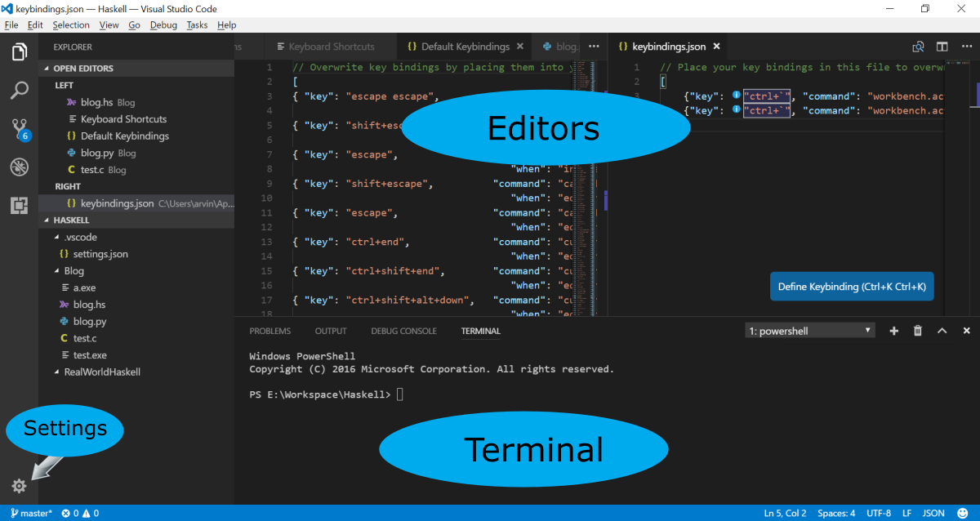
Task: Open a new terminal with the plus icon
Action: (x=893, y=330)
